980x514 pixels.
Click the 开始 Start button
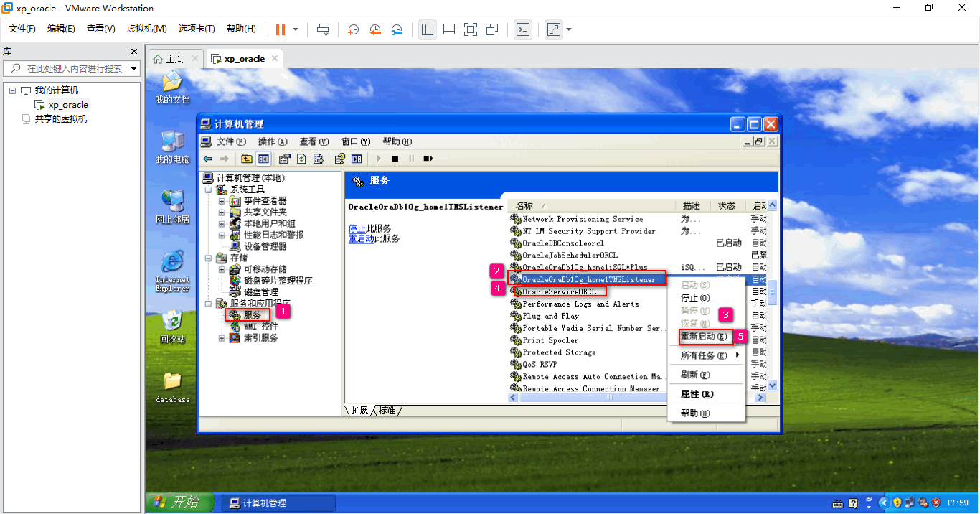click(x=179, y=503)
